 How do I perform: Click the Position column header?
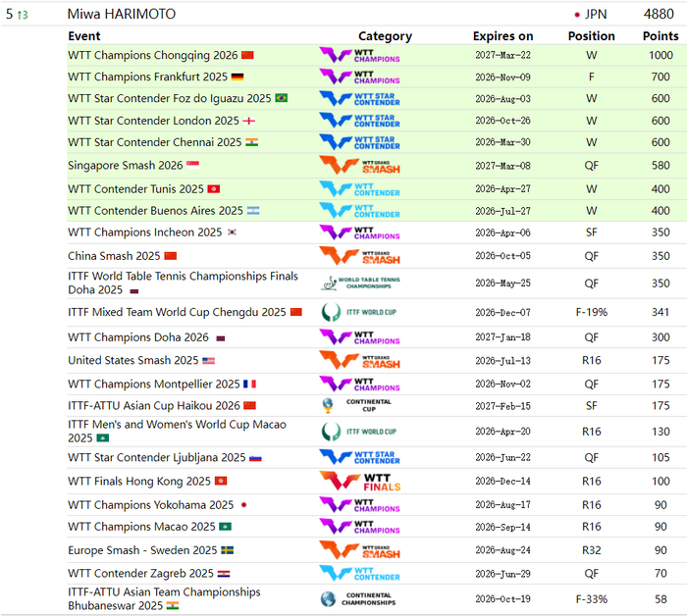click(x=592, y=36)
